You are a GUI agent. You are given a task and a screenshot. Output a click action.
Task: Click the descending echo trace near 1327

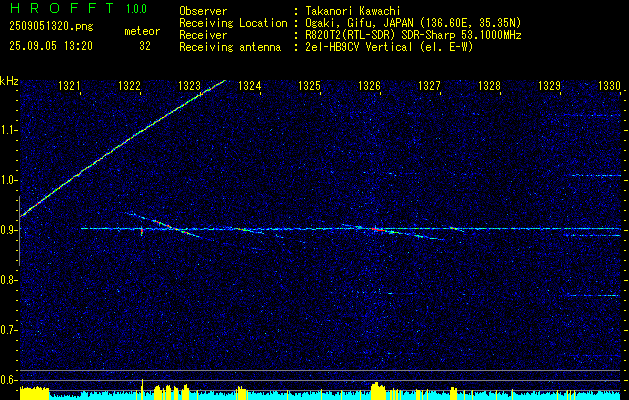pos(417,235)
